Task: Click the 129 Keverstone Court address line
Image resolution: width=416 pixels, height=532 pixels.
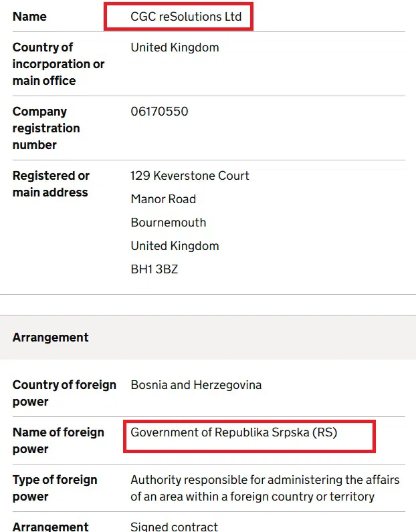Action: tap(190, 176)
